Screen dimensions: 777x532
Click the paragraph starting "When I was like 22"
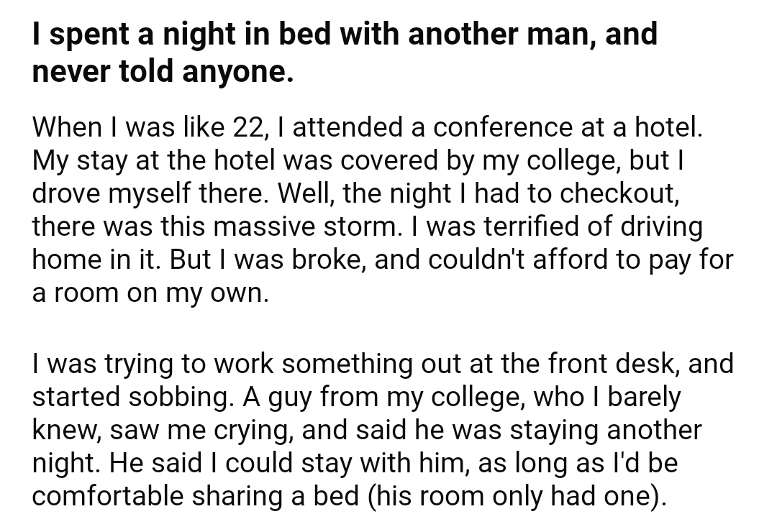[x=383, y=209]
